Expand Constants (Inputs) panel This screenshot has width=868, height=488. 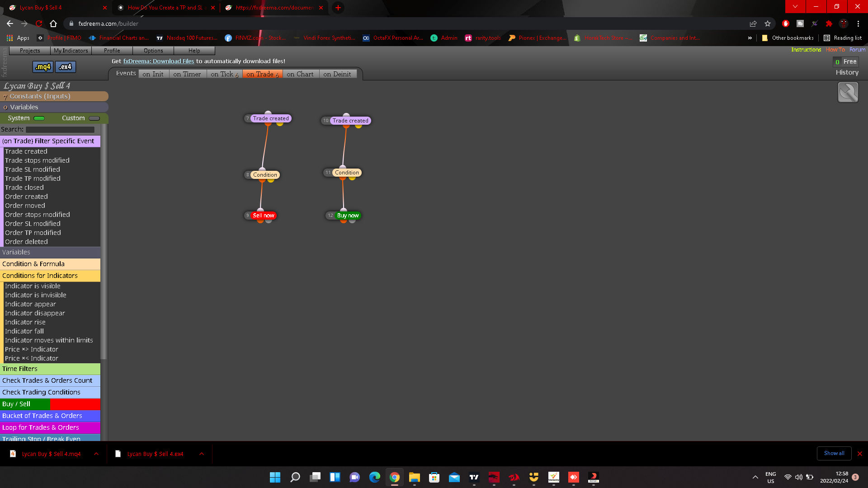point(54,96)
